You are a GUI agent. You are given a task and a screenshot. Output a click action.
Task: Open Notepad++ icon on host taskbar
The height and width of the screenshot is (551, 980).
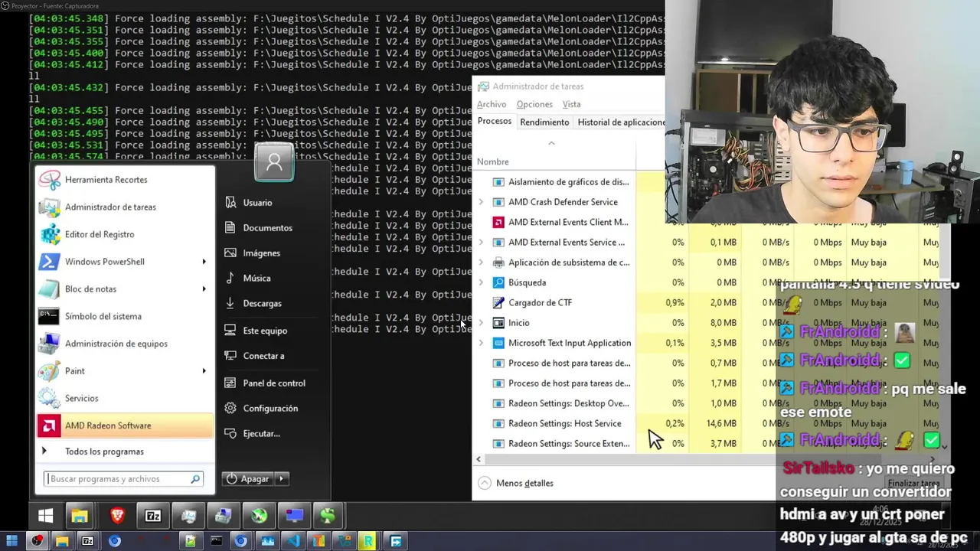click(x=190, y=541)
